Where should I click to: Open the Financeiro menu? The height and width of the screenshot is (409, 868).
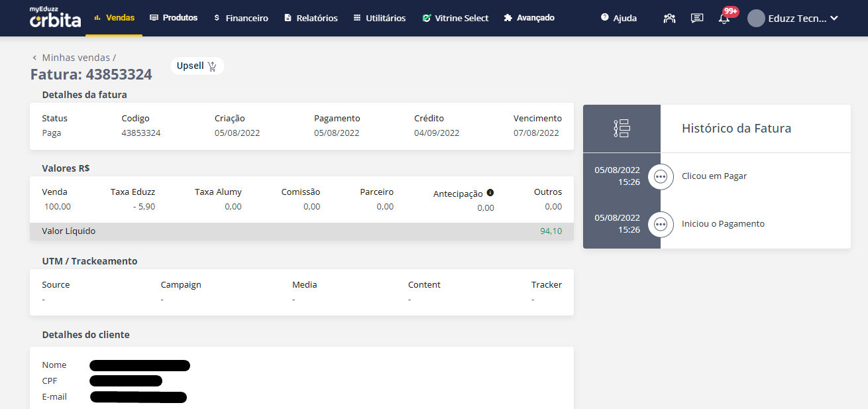point(241,18)
